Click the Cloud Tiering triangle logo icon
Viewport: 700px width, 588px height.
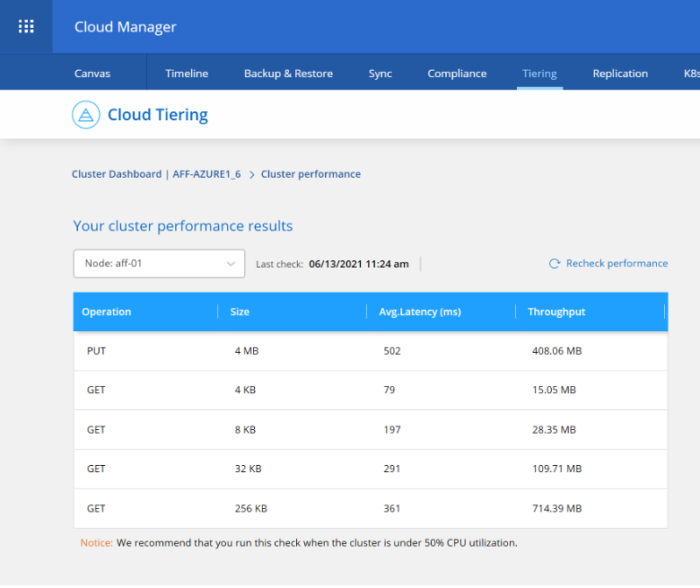click(x=86, y=115)
